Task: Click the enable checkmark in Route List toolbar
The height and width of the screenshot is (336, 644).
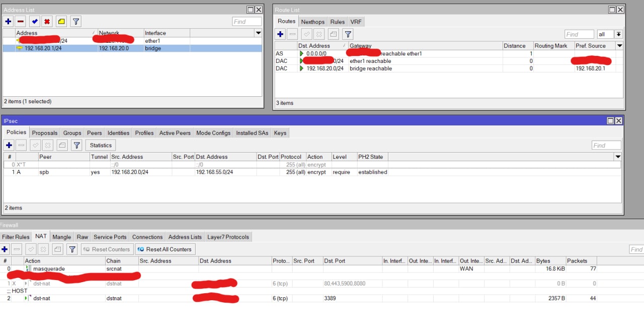Action: tap(306, 34)
